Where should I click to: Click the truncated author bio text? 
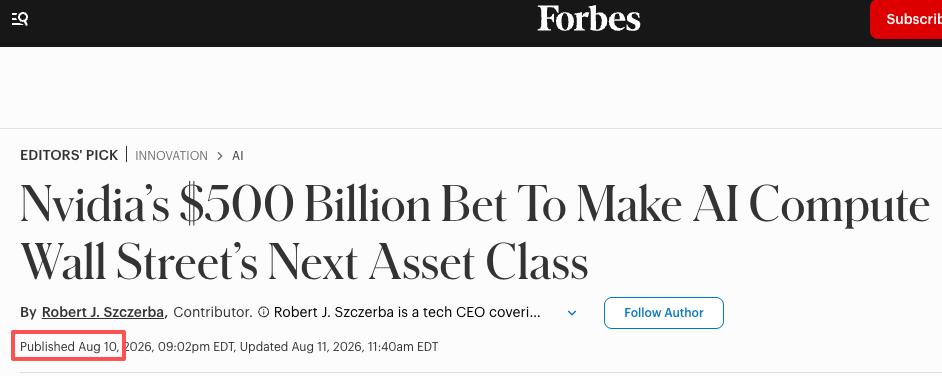[x=407, y=312]
